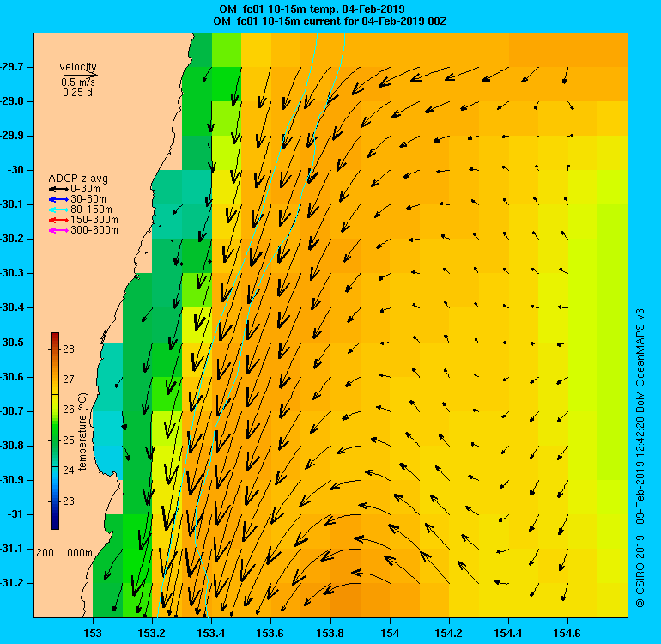Click the '1000m' depth contour label

(76, 553)
